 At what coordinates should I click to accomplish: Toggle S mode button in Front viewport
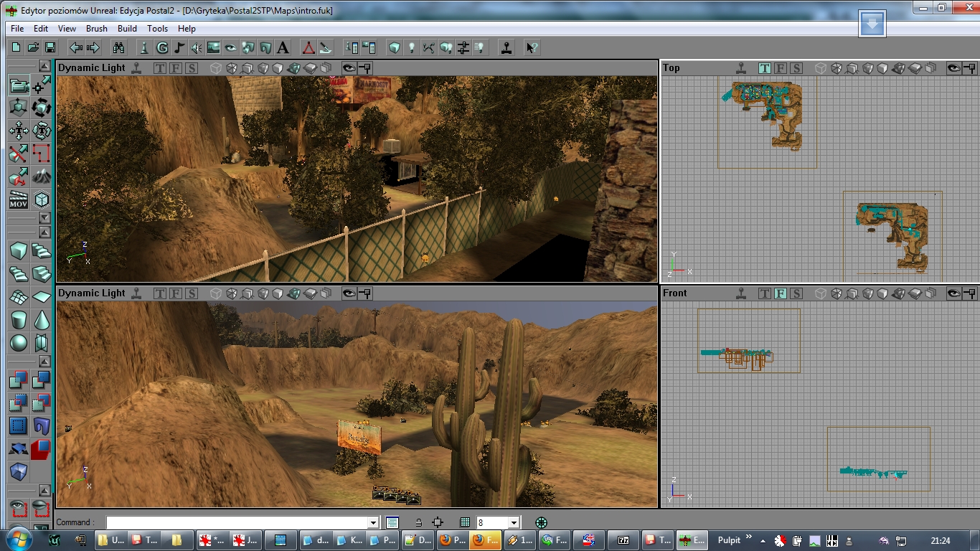pos(796,293)
